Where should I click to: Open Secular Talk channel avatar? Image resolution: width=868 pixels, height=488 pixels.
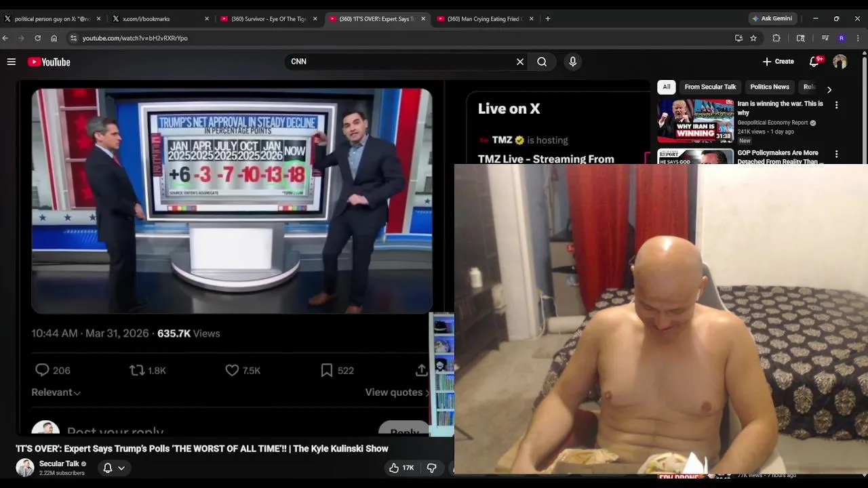point(25,468)
